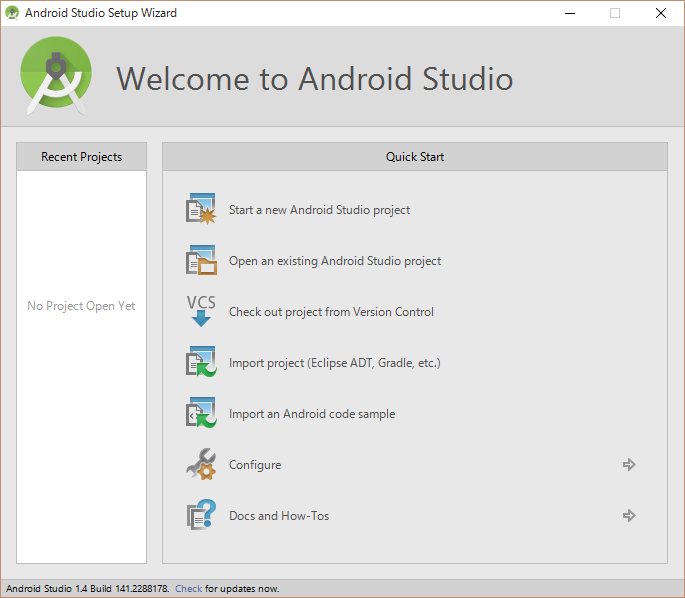This screenshot has height=598, width=685.
Task: Open an existing Android Studio project
Action: [335, 261]
